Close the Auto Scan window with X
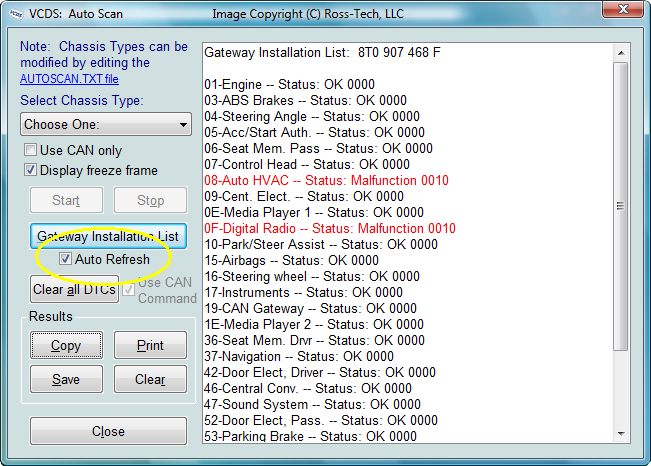 point(623,9)
